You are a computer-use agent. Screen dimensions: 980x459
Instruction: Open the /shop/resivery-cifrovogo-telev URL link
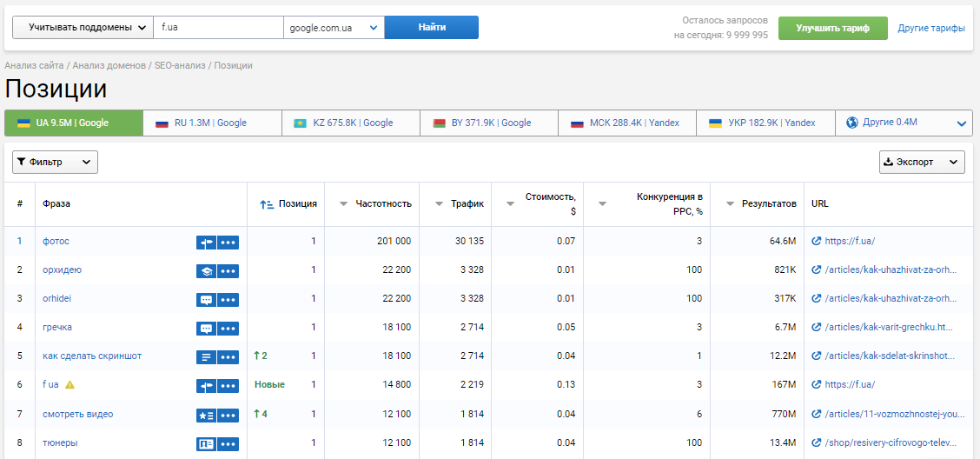coord(891,442)
